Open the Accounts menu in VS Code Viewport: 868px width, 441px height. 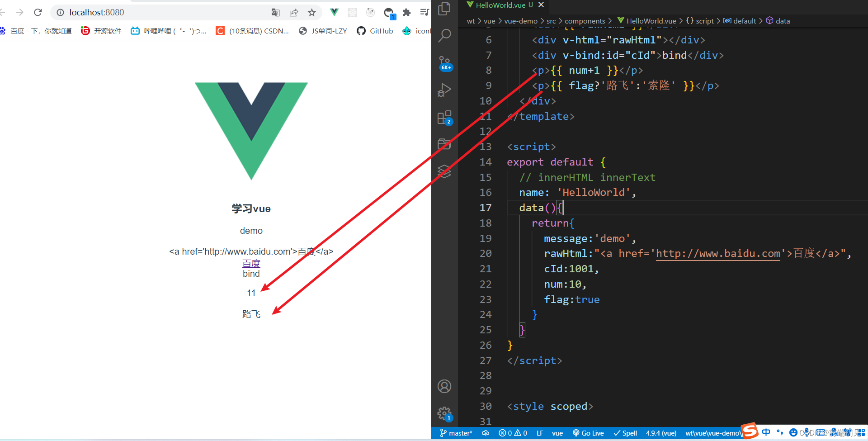[x=445, y=386]
